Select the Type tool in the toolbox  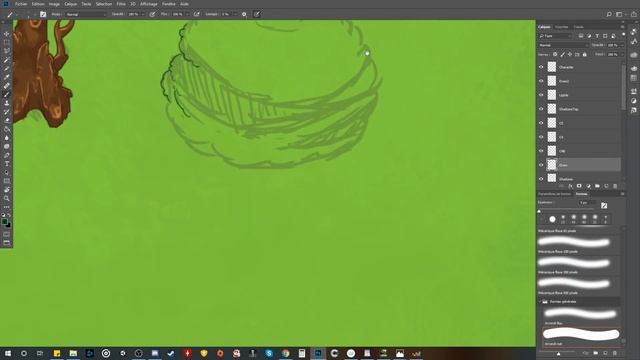coord(7,164)
